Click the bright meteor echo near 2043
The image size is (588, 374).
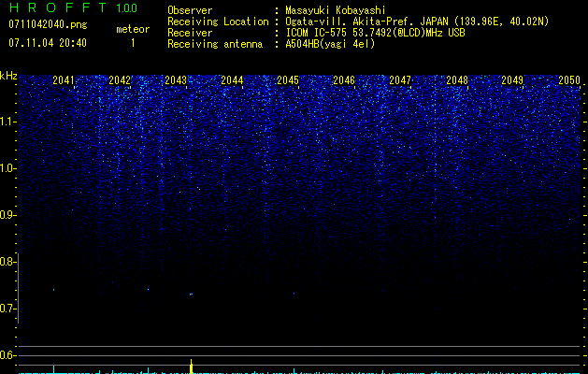(x=191, y=295)
